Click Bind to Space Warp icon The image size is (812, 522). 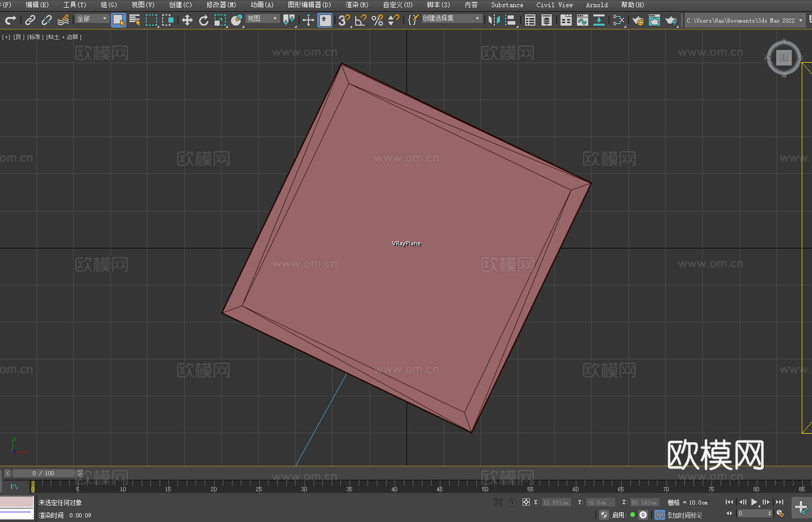[x=63, y=20]
